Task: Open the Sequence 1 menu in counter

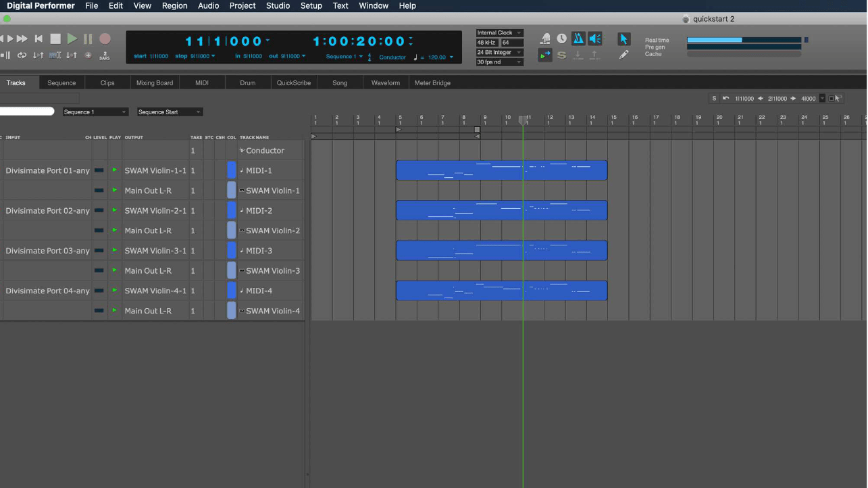Action: tap(344, 57)
